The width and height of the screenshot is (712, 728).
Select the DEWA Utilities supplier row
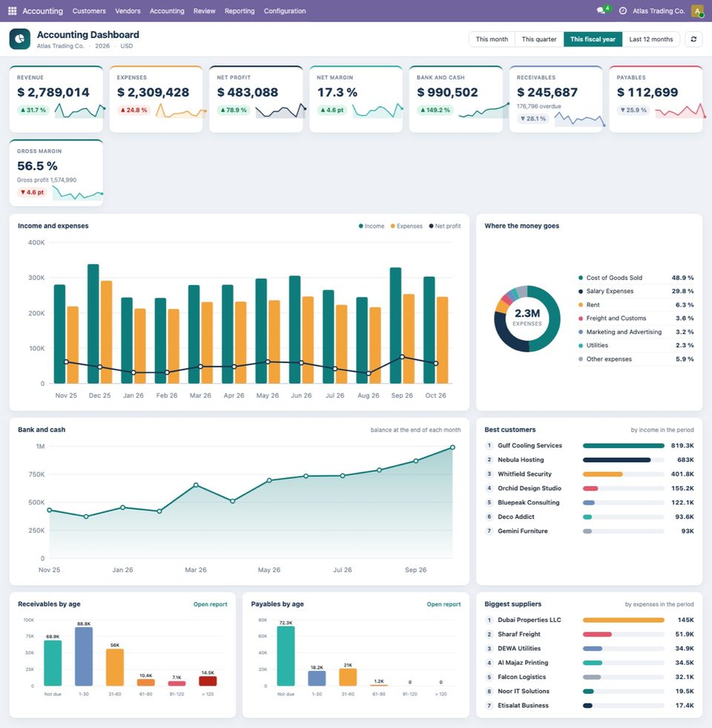pyautogui.click(x=589, y=649)
